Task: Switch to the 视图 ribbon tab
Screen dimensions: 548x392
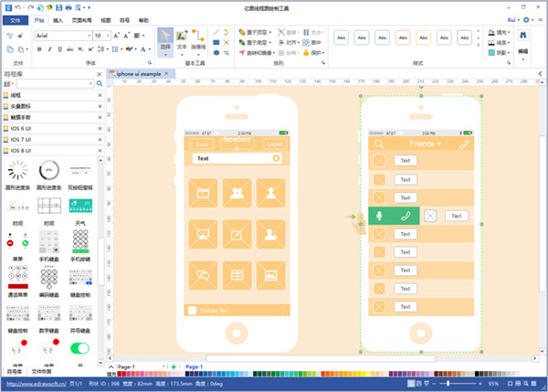Action: 106,18
